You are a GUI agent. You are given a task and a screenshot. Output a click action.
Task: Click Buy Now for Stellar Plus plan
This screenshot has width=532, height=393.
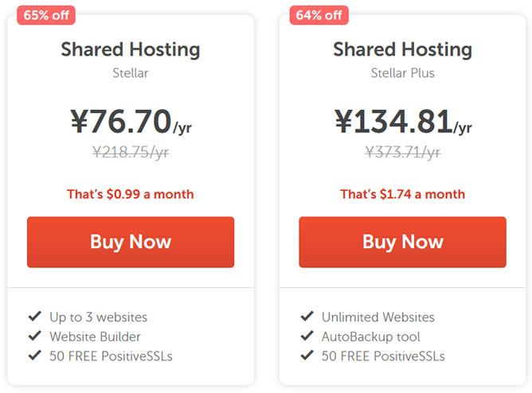(x=402, y=242)
